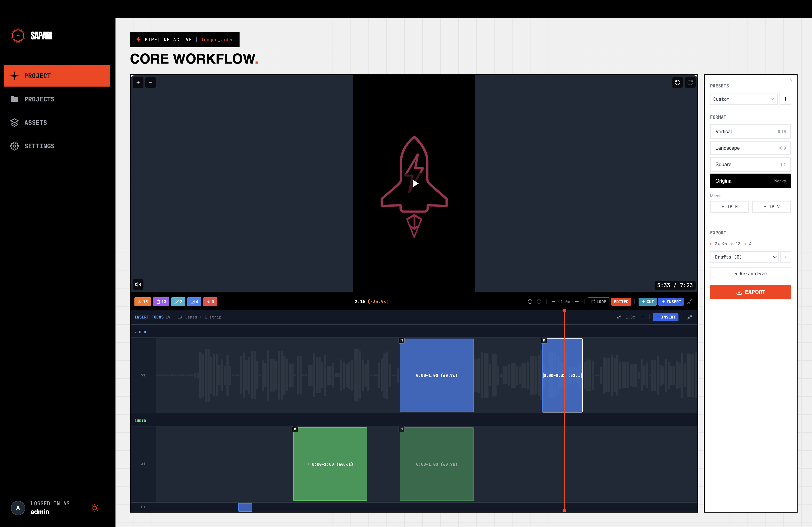Click the red microphone counter icon

click(210, 302)
